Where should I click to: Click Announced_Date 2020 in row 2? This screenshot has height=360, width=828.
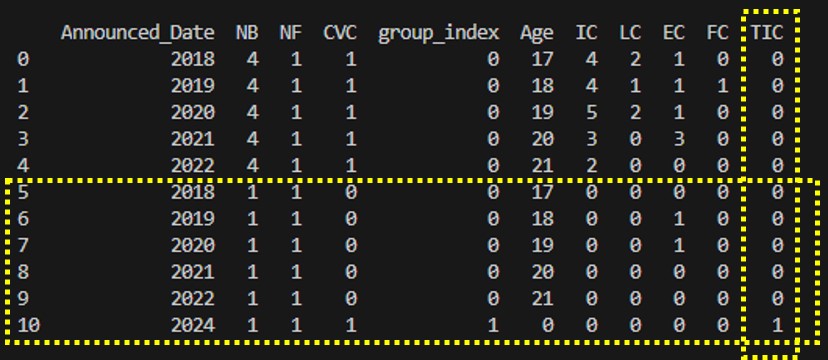click(193, 112)
